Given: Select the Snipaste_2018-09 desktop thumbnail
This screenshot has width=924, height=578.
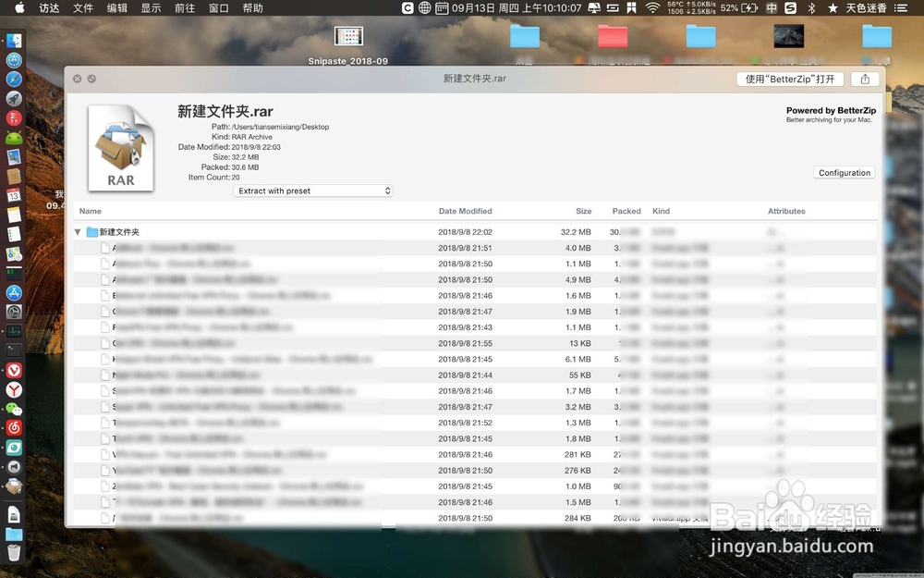Looking at the screenshot, I should (x=348, y=37).
